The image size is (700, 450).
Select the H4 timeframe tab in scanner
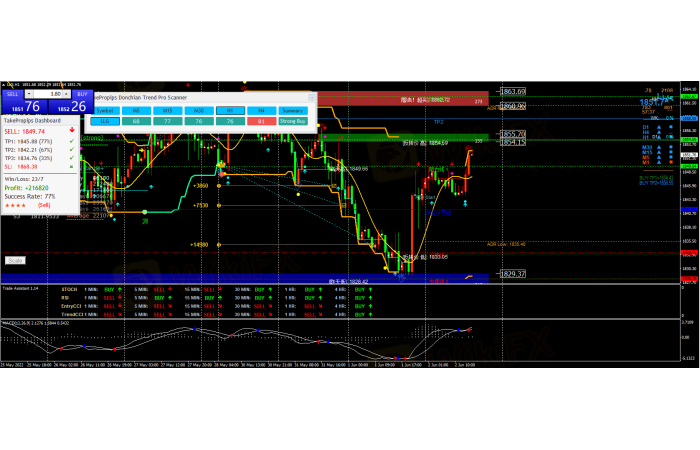point(261,110)
